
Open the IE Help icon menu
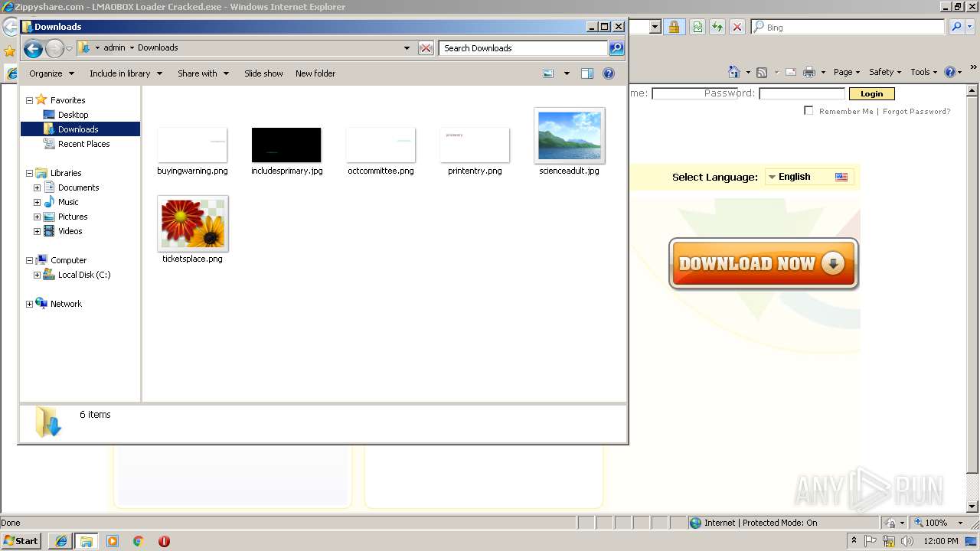tap(953, 72)
